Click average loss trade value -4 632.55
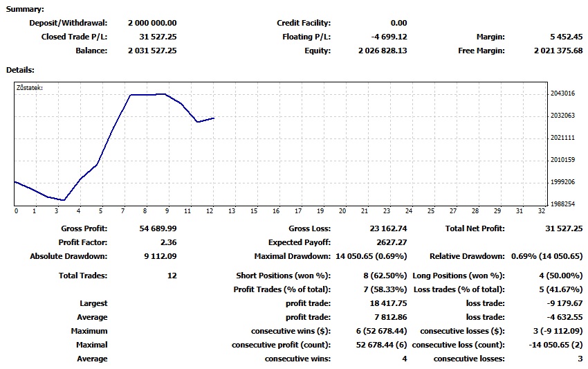This screenshot has height=369, width=588. (x=564, y=318)
